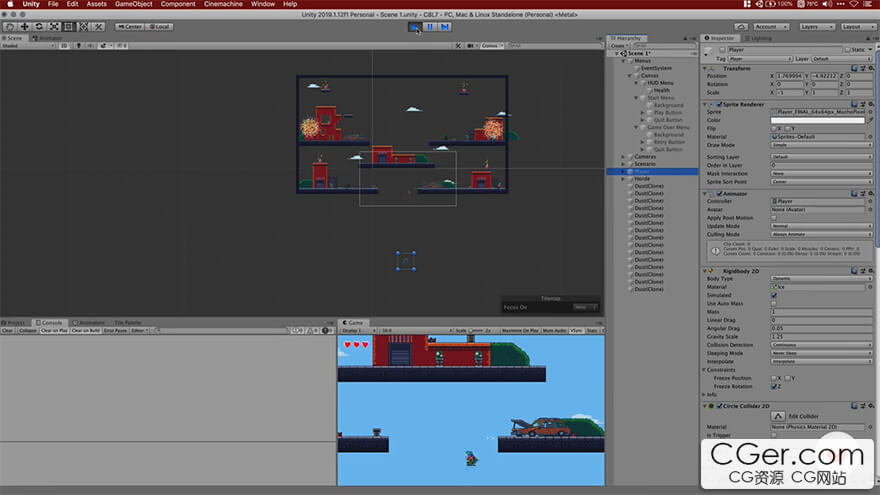
Task: Toggle scene lighting icon
Action: (x=79, y=45)
